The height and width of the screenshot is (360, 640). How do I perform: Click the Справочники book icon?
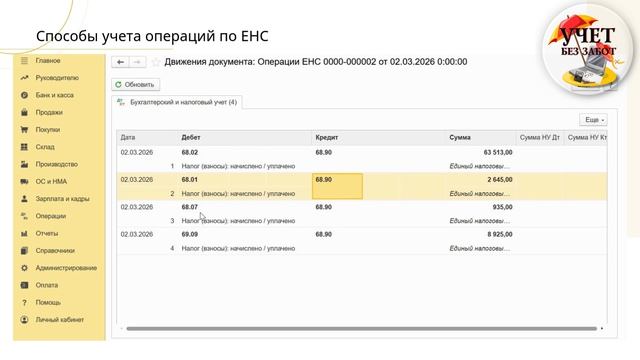point(24,251)
